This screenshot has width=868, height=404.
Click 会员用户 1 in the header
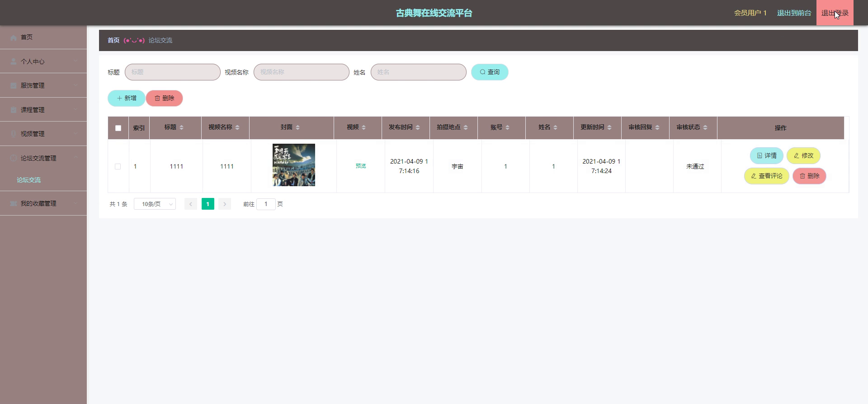750,13
